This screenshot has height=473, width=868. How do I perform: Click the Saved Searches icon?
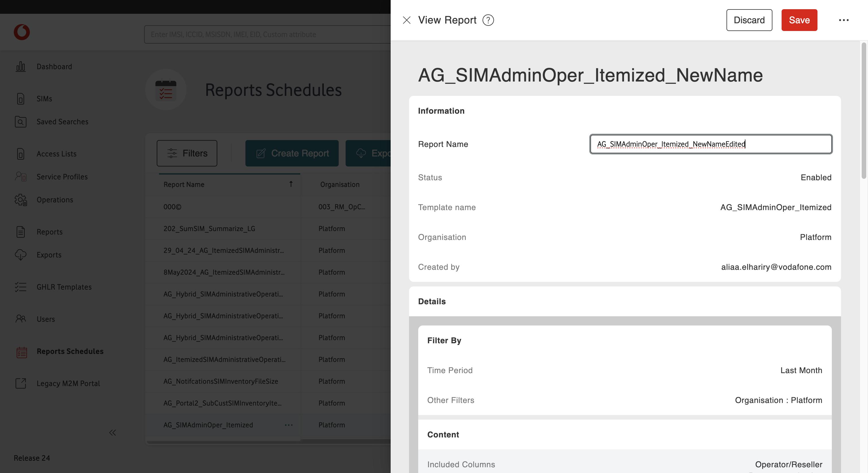(x=21, y=122)
